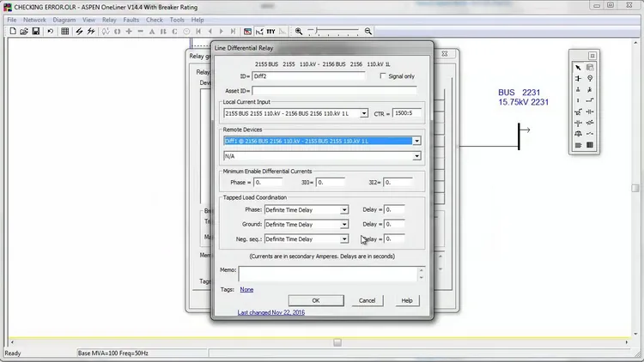Click the horizontal scrollbar thumb at bottom

(337, 342)
